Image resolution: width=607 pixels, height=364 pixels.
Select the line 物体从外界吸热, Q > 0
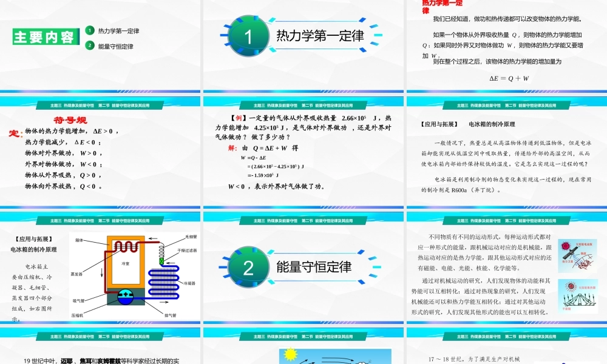[63, 175]
